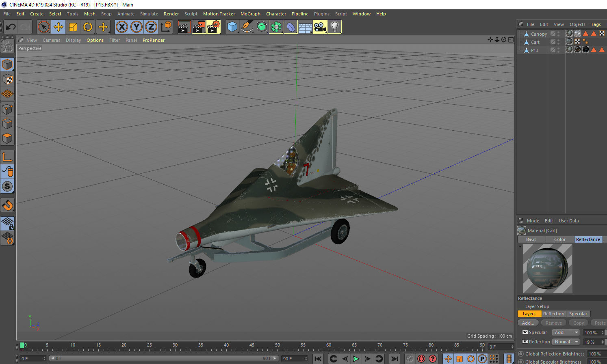Open the Layers reflectance sub-tab

pos(529,314)
